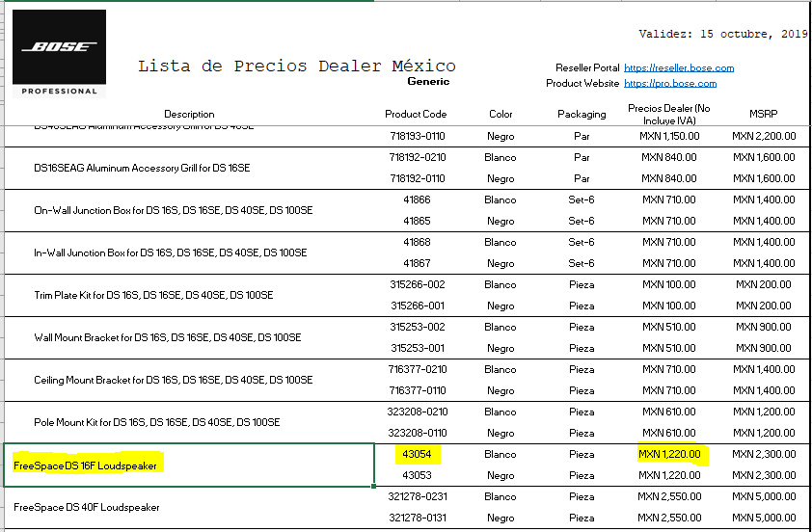This screenshot has height=532, width=812.
Task: Select MXN 2,300.00 in row 43054
Action: [764, 454]
